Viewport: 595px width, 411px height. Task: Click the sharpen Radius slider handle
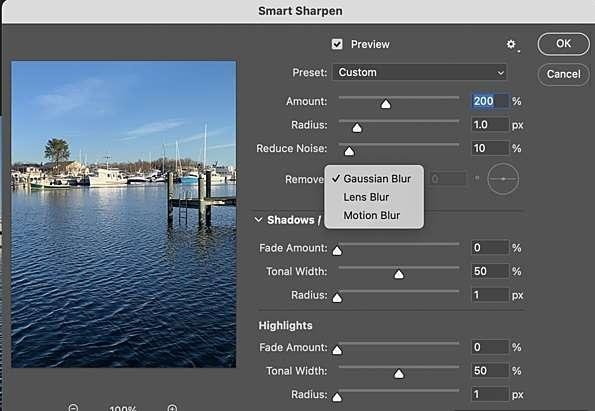pos(357,128)
